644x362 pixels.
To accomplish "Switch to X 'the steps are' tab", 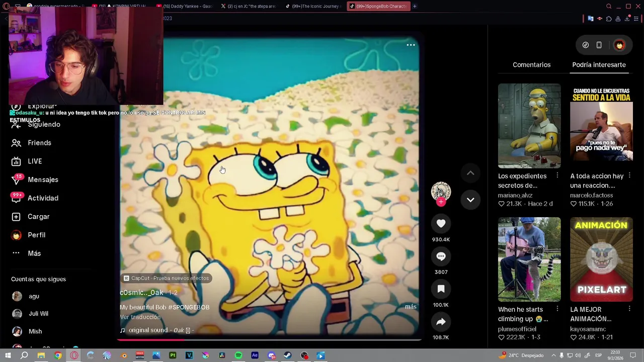I will click(249, 6).
